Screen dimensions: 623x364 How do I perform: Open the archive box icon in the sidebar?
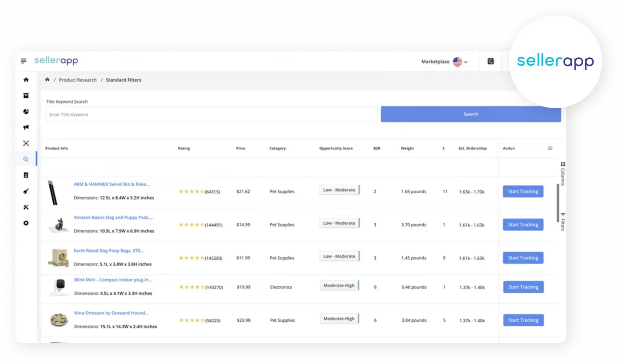click(26, 96)
